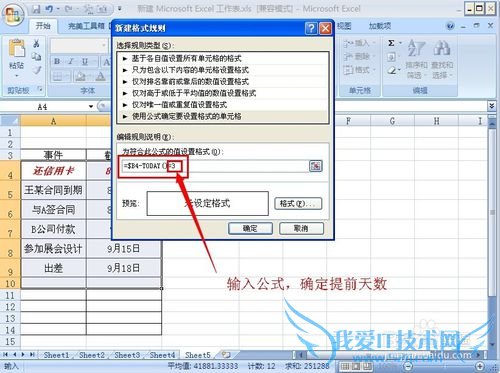Screen dimensions: 500x373
Task: Click the Copy icon in clipboard group
Action: tap(36, 57)
